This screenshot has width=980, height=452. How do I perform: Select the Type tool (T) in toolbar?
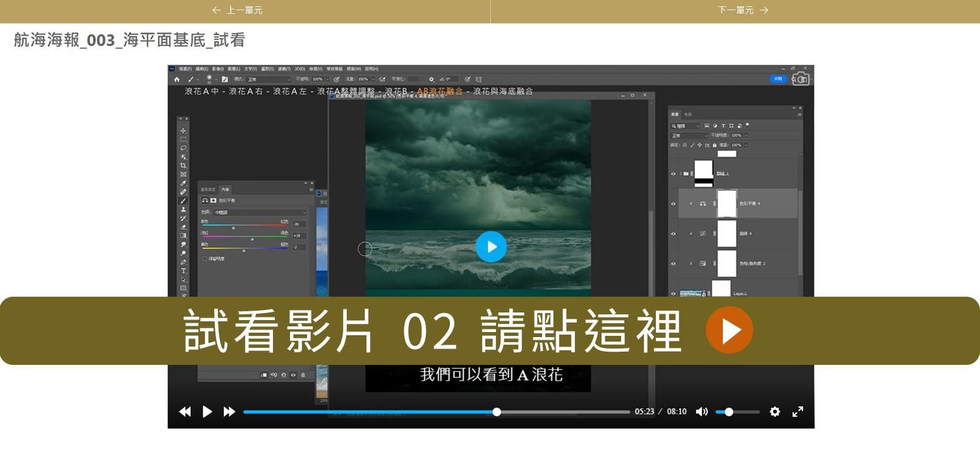184,271
